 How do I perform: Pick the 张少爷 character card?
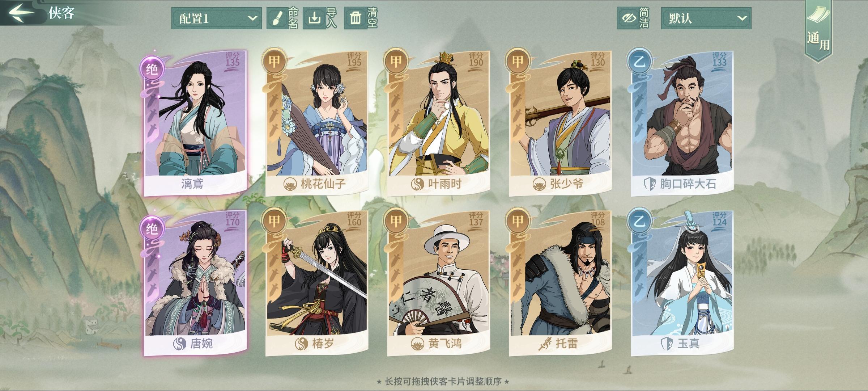click(560, 123)
